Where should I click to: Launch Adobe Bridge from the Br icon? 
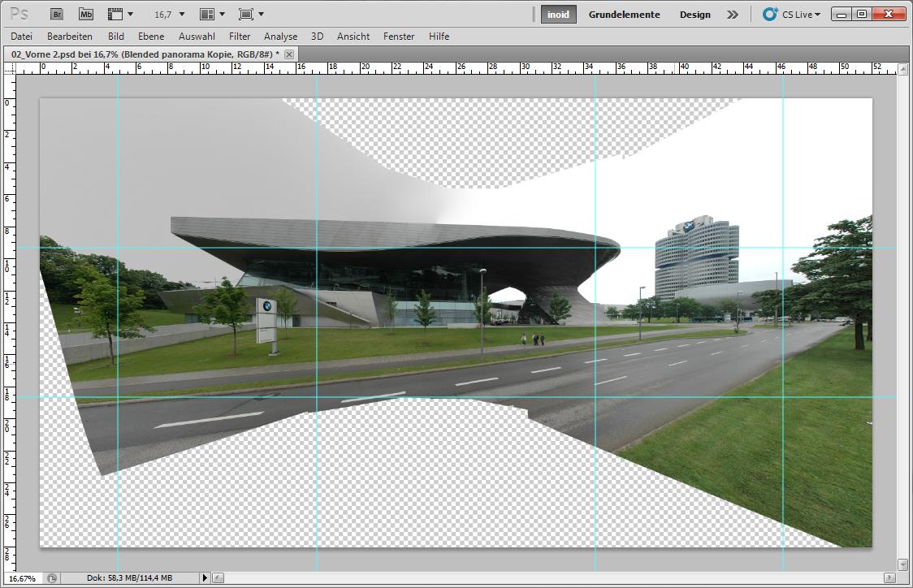tap(57, 14)
